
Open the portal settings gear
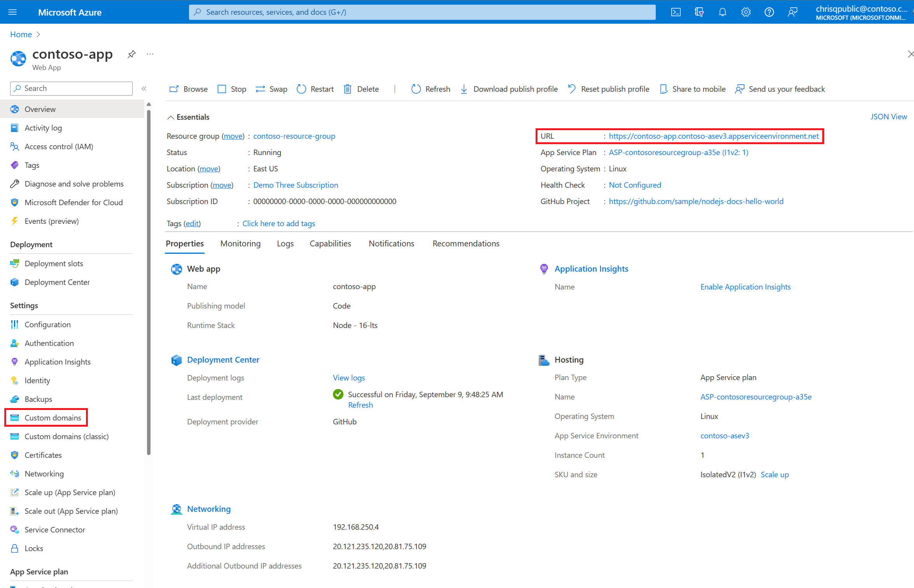point(746,12)
